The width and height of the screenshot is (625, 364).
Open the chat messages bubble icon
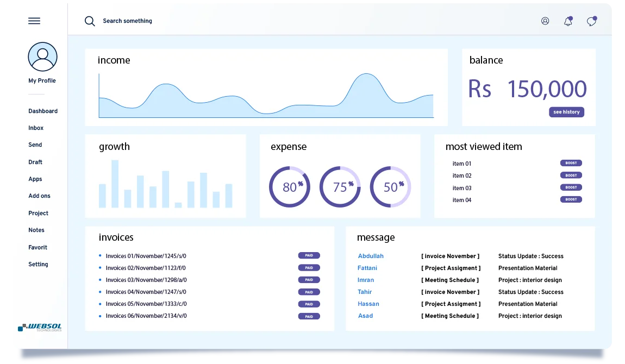591,22
